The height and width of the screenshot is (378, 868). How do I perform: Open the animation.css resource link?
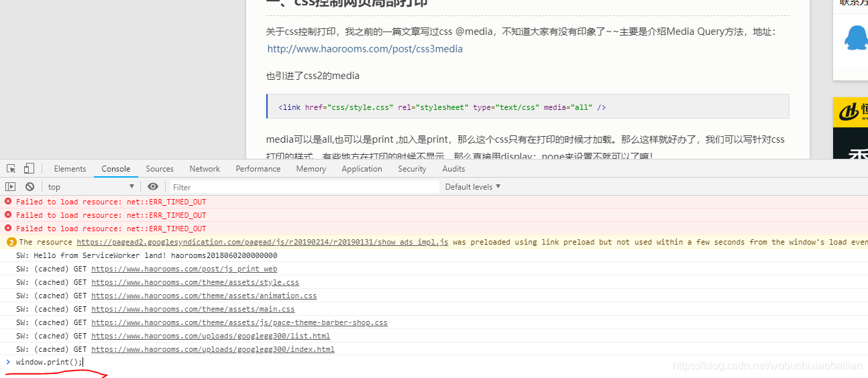[x=204, y=296]
